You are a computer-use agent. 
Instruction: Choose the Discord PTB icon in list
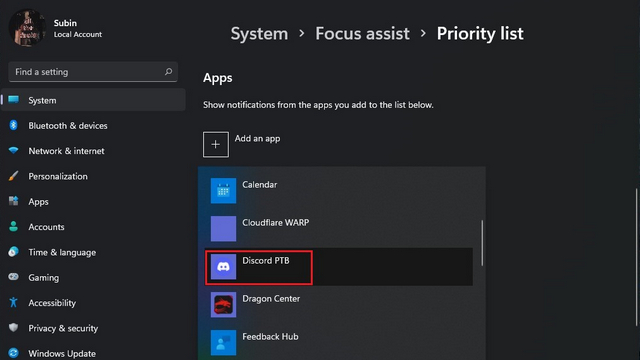[223, 267]
